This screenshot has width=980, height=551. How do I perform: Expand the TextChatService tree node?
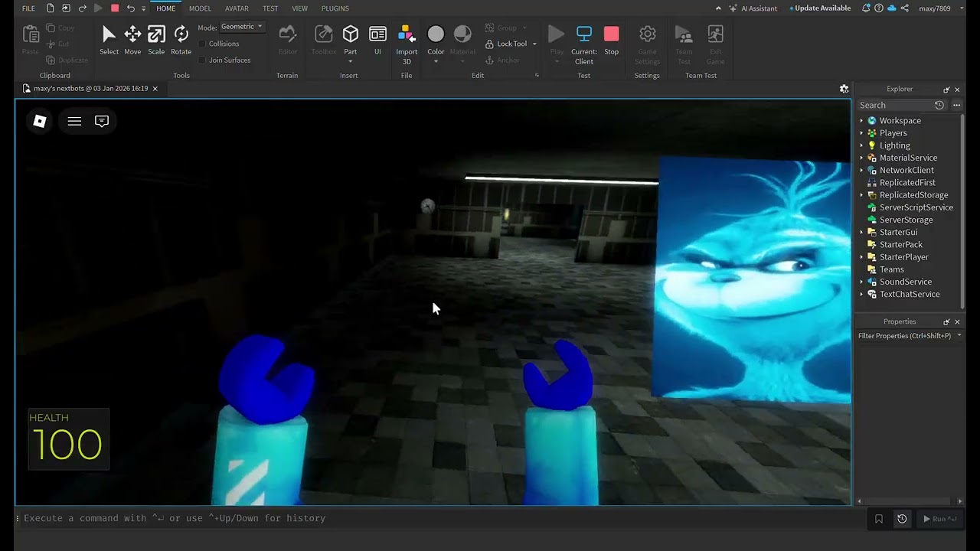point(861,295)
